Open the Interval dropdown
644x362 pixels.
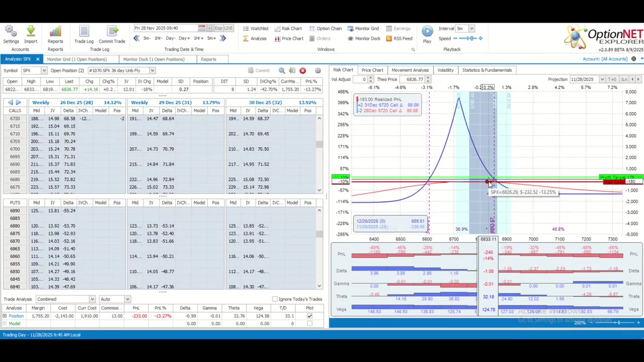coord(471,29)
